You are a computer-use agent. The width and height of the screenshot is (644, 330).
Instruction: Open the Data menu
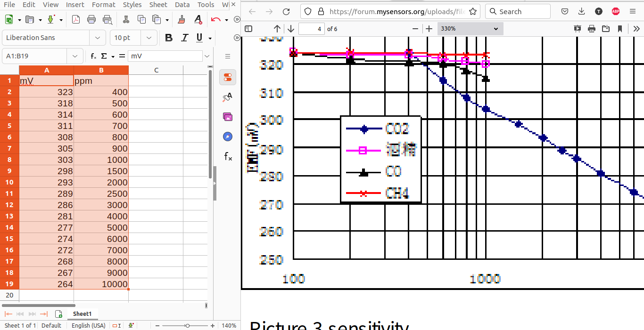click(x=182, y=5)
